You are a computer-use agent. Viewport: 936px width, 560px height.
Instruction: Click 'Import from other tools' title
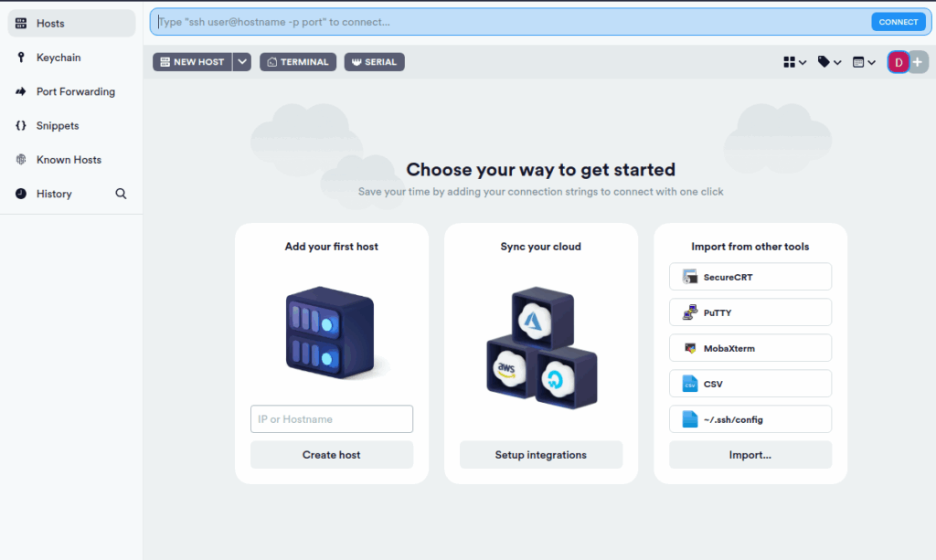coord(750,247)
